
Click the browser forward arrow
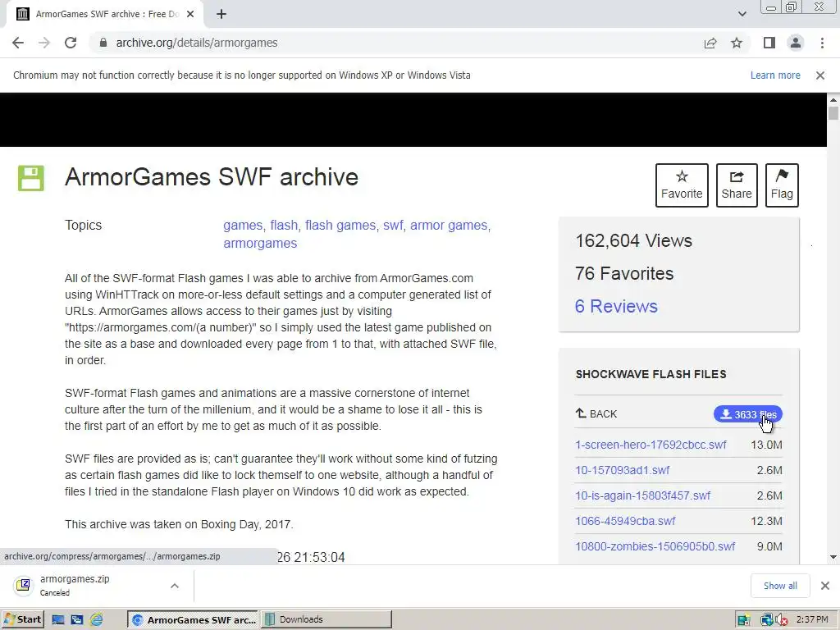point(44,43)
